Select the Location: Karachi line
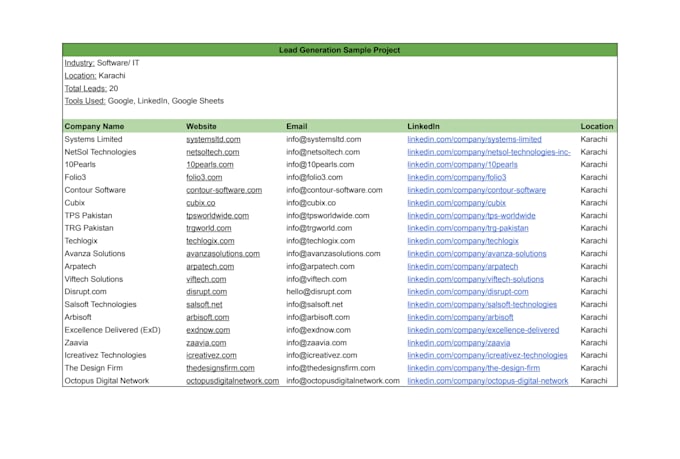Screen dimensions: 680x459 pyautogui.click(x=95, y=76)
